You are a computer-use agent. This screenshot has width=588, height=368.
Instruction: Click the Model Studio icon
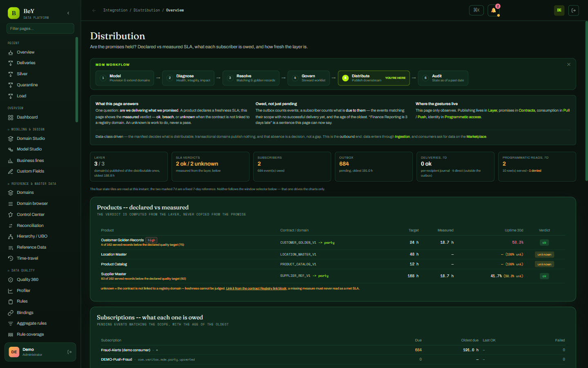point(11,149)
